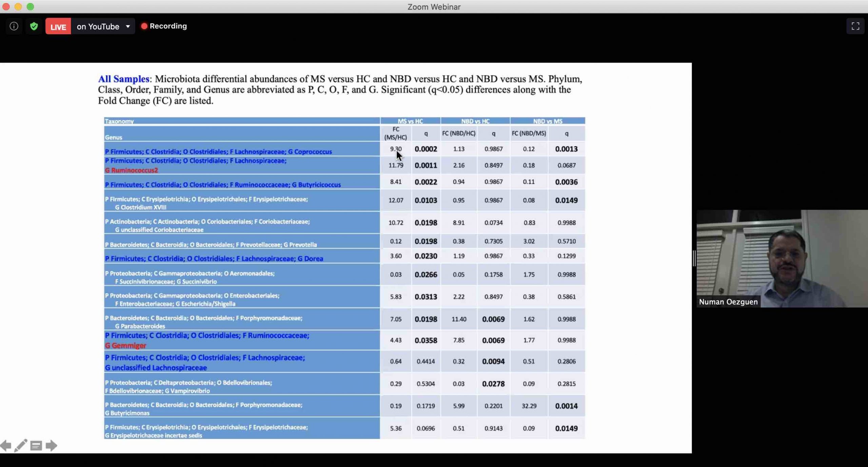Select the G Coprococcus taxonomy row

tap(242, 149)
